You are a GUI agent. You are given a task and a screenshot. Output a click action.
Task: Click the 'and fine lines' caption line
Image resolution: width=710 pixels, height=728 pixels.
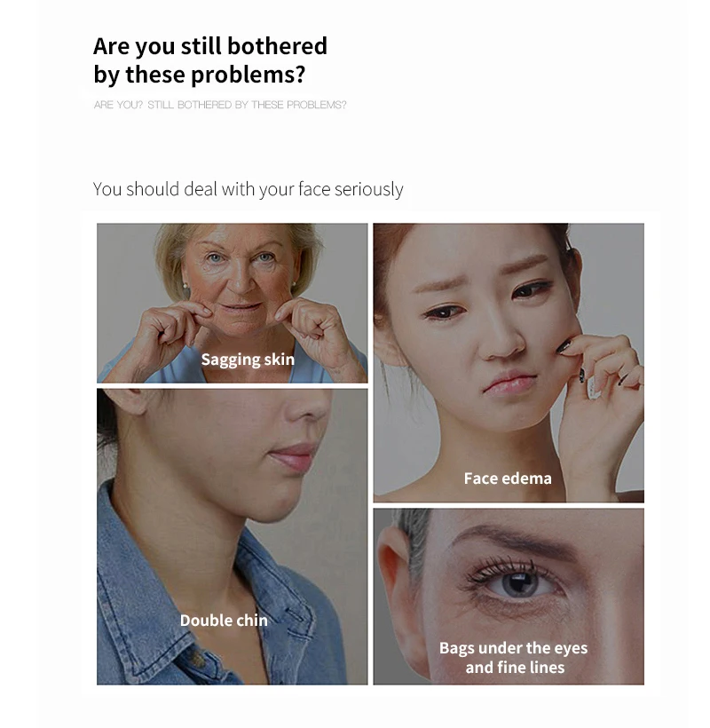tap(515, 667)
